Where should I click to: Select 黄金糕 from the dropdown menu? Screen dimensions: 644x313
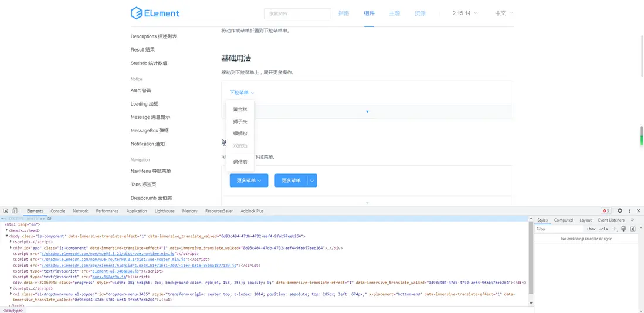240,110
